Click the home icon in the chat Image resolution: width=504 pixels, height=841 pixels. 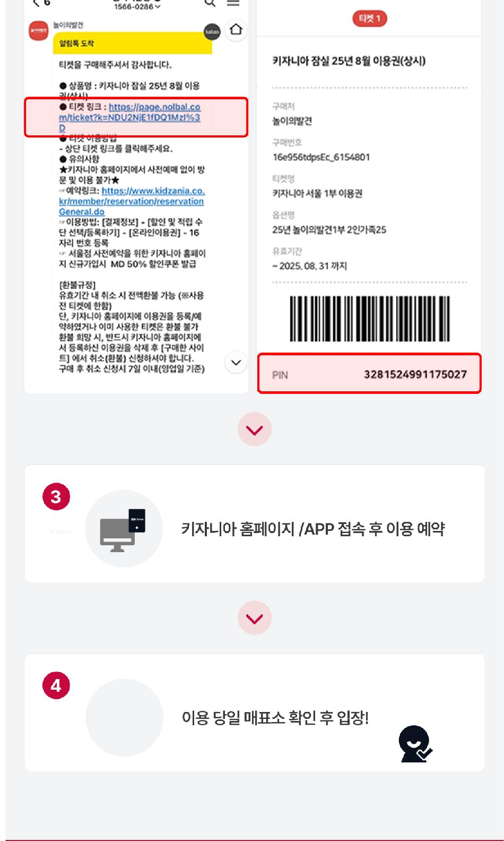[236, 29]
